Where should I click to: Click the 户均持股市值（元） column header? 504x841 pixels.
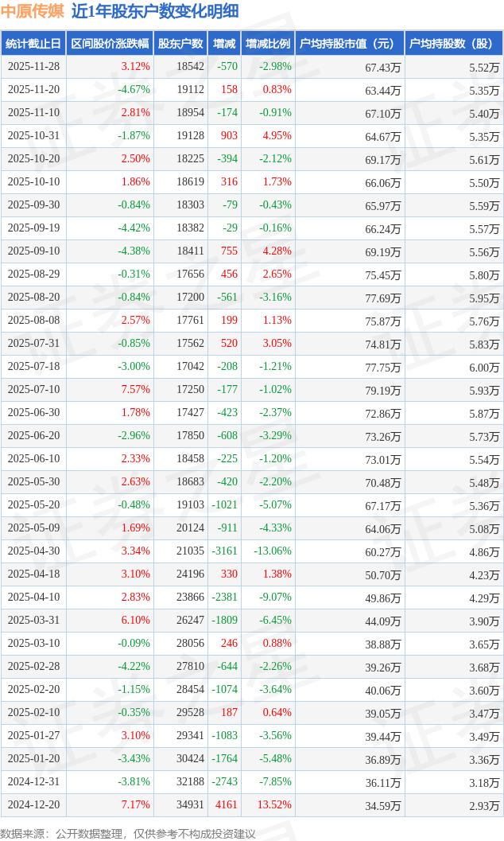[x=350, y=44]
